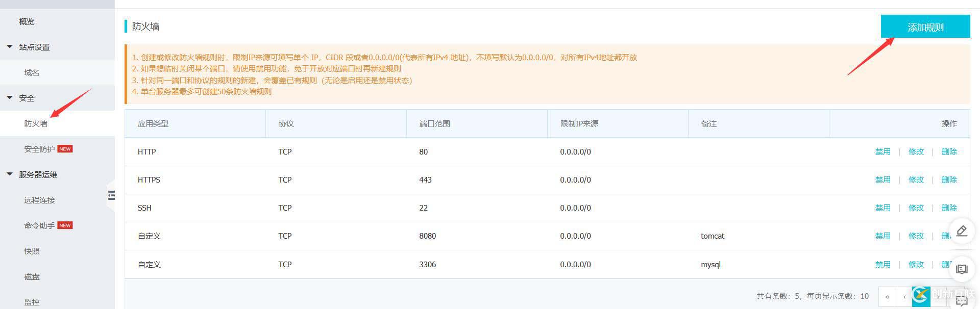Viewport: 980px width, 309px height.
Task: Click the floating chat feedback icon
Action: 962,301
